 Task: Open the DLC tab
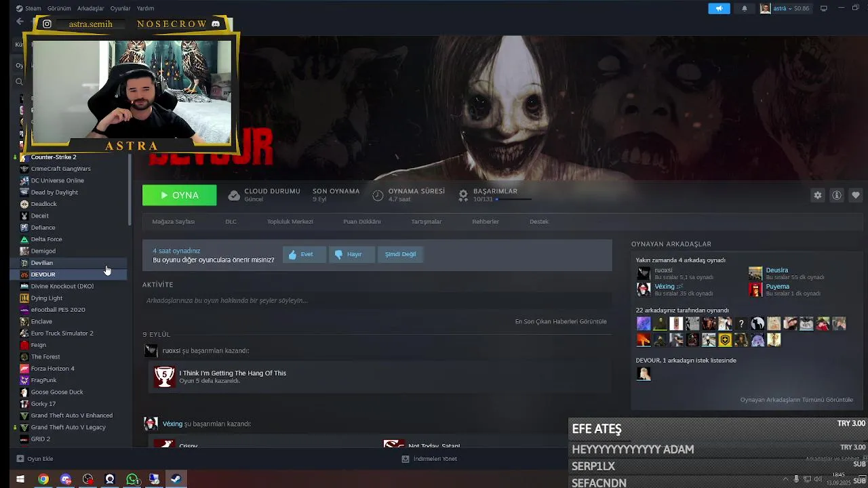(x=231, y=222)
